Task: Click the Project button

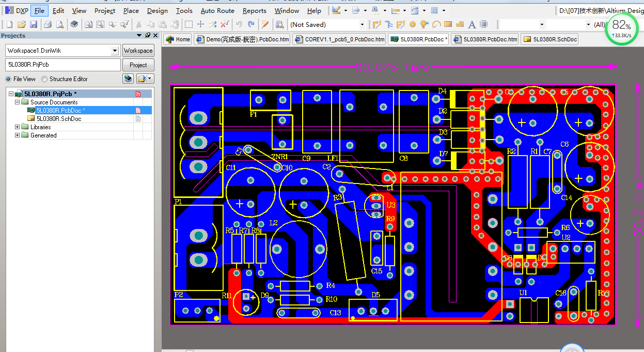Action: [x=138, y=65]
